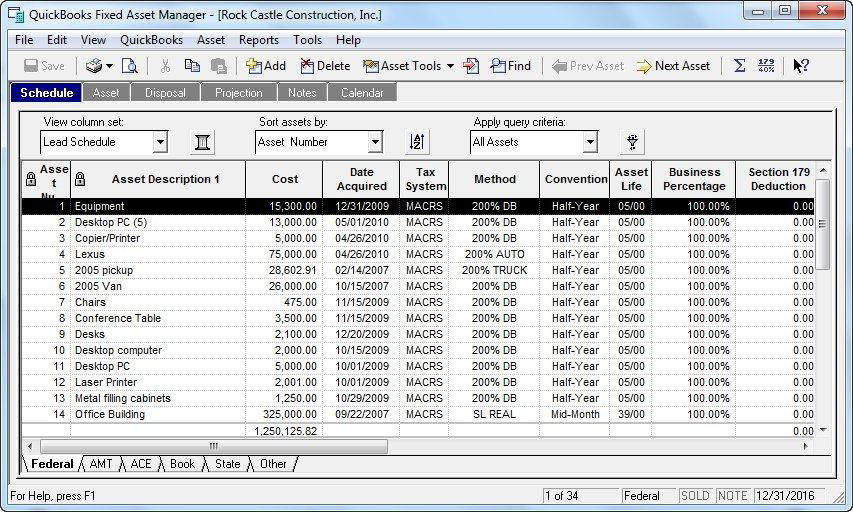Select the Lexus asset row

tap(418, 254)
